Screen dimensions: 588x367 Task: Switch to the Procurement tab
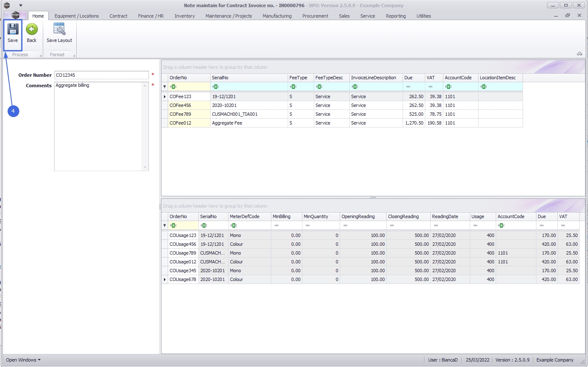coord(315,16)
